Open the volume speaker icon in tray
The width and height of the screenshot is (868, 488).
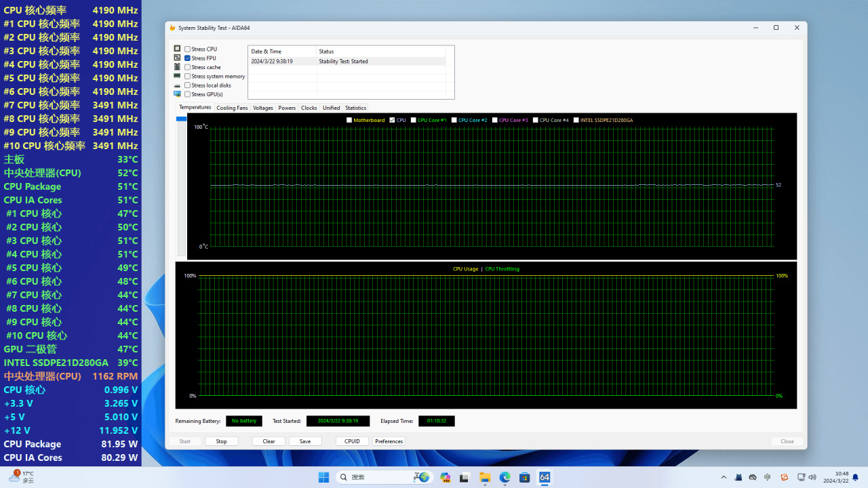(812, 477)
